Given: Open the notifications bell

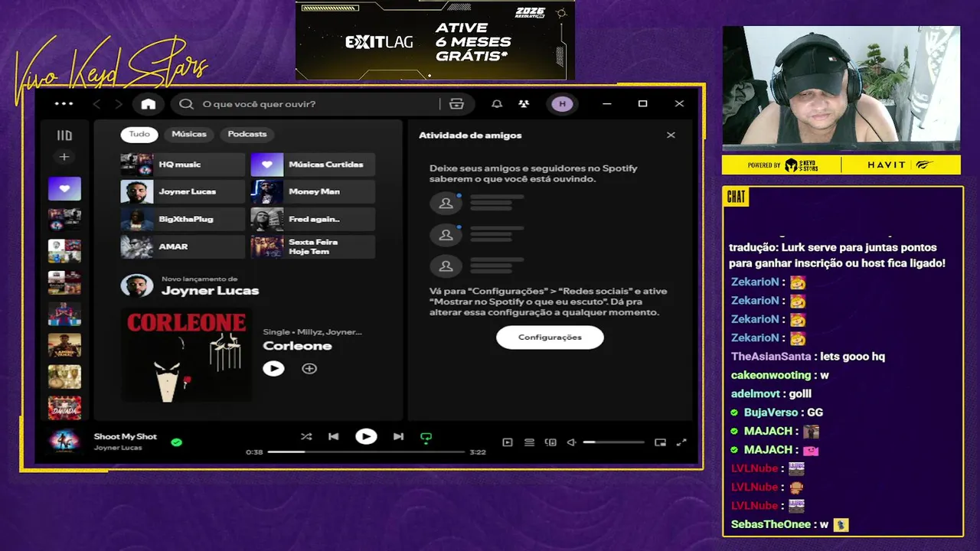Looking at the screenshot, I should 497,104.
